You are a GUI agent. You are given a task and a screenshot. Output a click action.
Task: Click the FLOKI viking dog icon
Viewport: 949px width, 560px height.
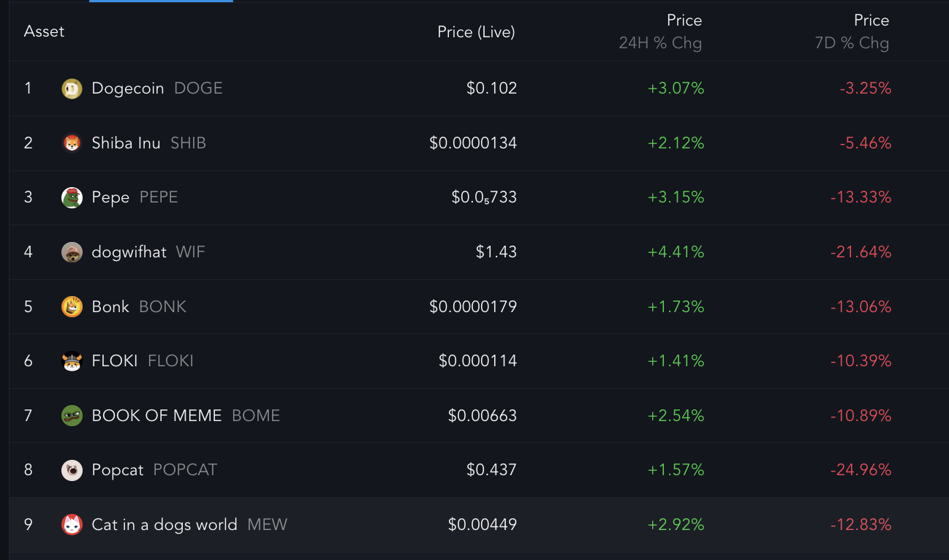point(72,361)
